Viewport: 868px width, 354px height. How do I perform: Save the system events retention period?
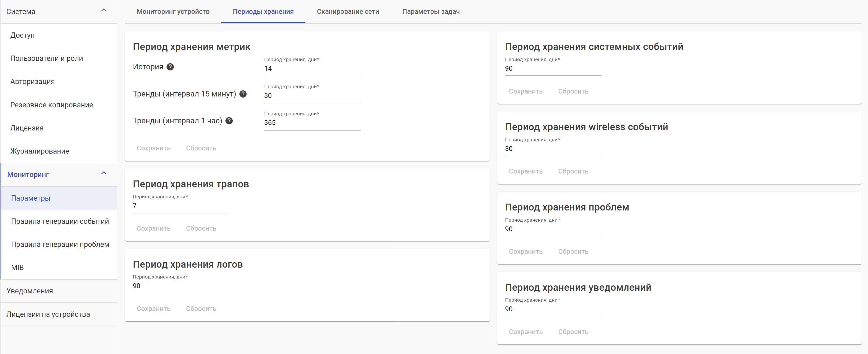525,91
